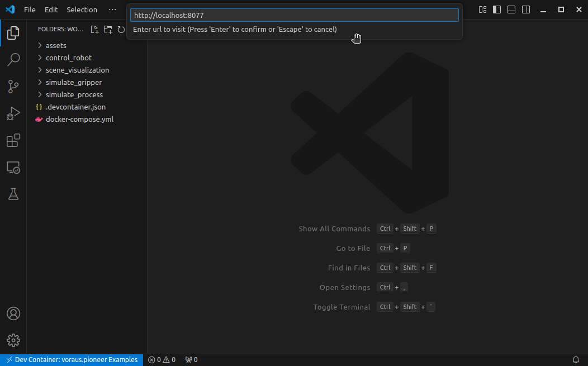The image size is (588, 366).
Task: Open the Explorer view in activity bar
Action: tap(13, 33)
